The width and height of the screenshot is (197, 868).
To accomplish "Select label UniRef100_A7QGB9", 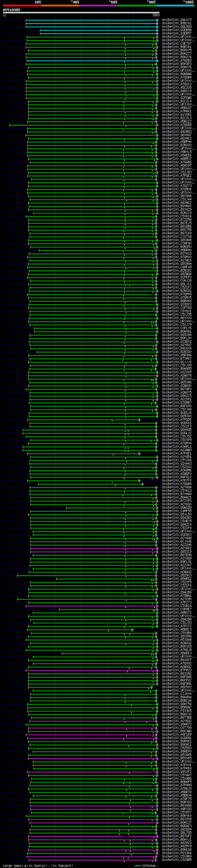I will (x=176, y=484).
